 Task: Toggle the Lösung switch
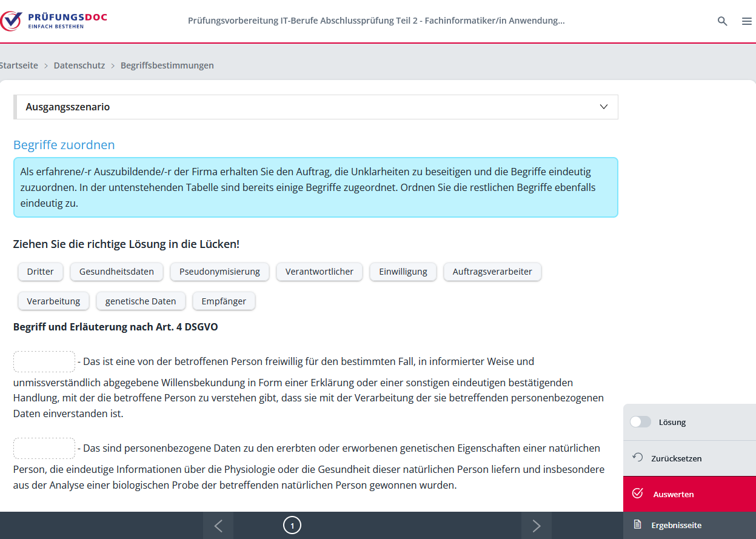point(640,422)
